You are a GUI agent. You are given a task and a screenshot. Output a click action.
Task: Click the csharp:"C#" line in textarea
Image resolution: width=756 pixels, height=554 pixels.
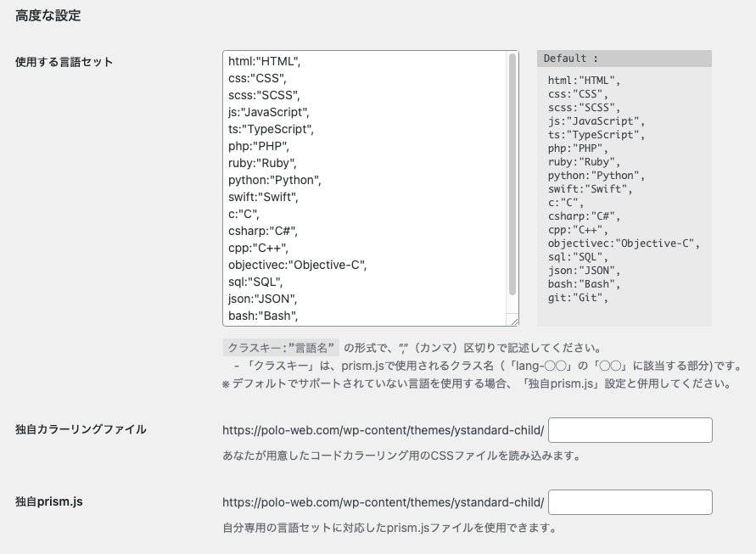(263, 231)
